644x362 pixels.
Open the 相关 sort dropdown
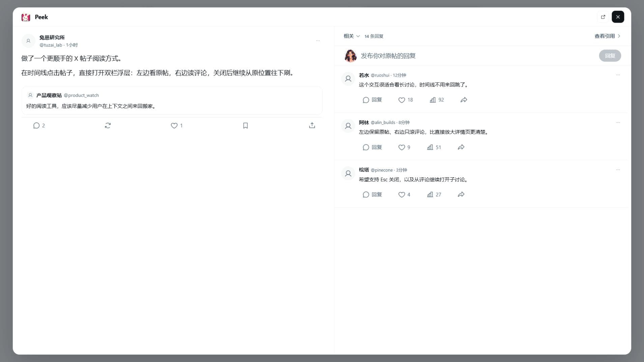352,36
